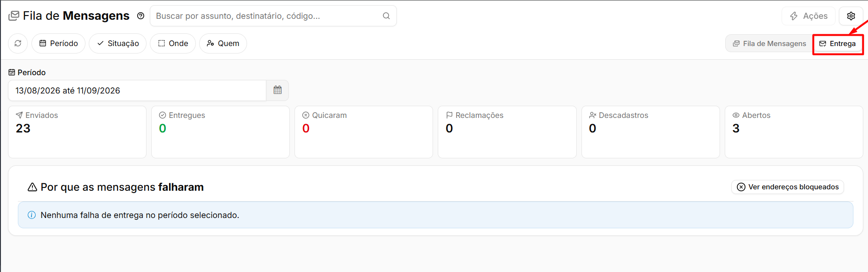Open the Situação filter
The width and height of the screenshot is (868, 272).
(118, 43)
